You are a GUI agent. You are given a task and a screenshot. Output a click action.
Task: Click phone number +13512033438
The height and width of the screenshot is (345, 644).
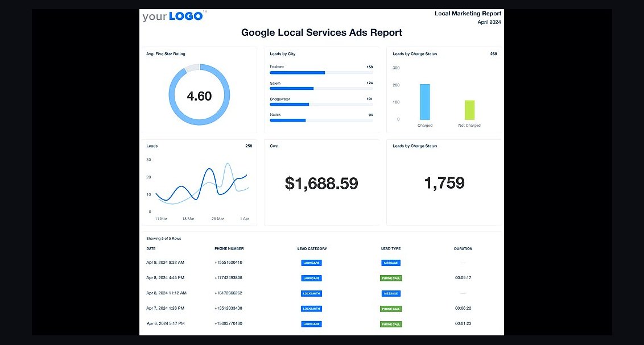pos(228,308)
